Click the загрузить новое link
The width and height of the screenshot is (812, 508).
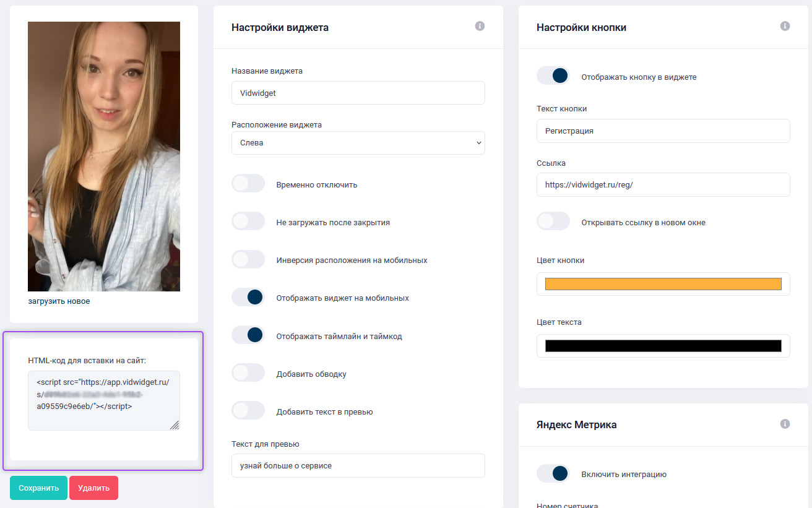point(59,301)
